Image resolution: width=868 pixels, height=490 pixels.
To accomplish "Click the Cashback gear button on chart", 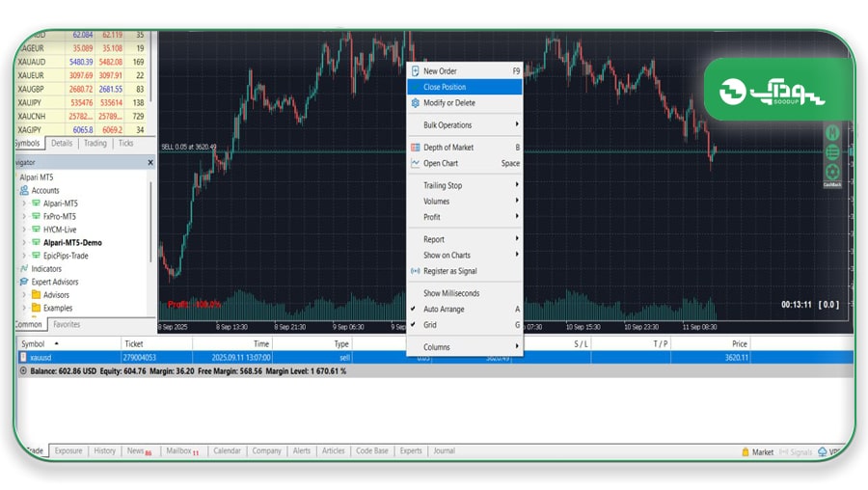I will click(832, 173).
